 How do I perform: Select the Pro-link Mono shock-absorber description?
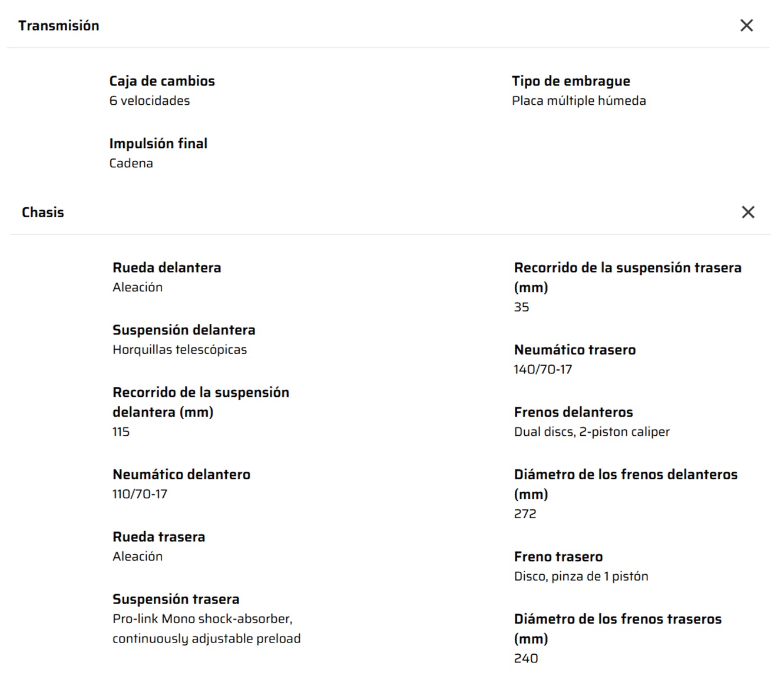(207, 628)
